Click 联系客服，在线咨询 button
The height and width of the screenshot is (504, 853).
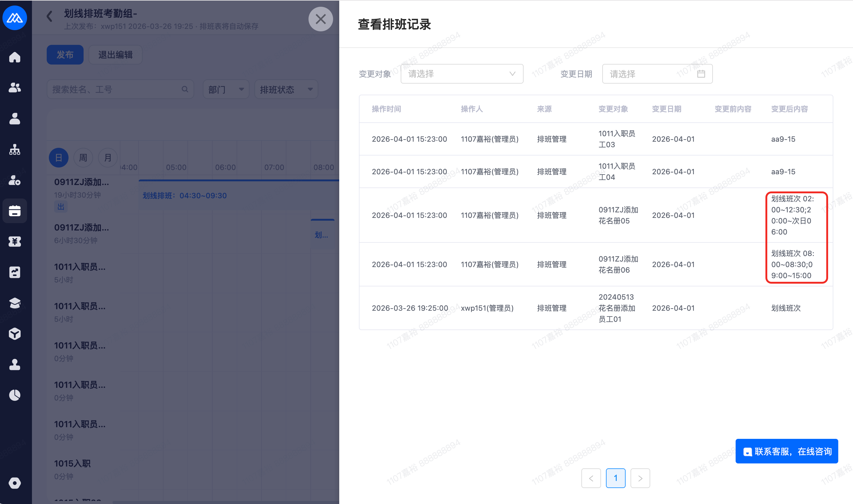pos(786,451)
